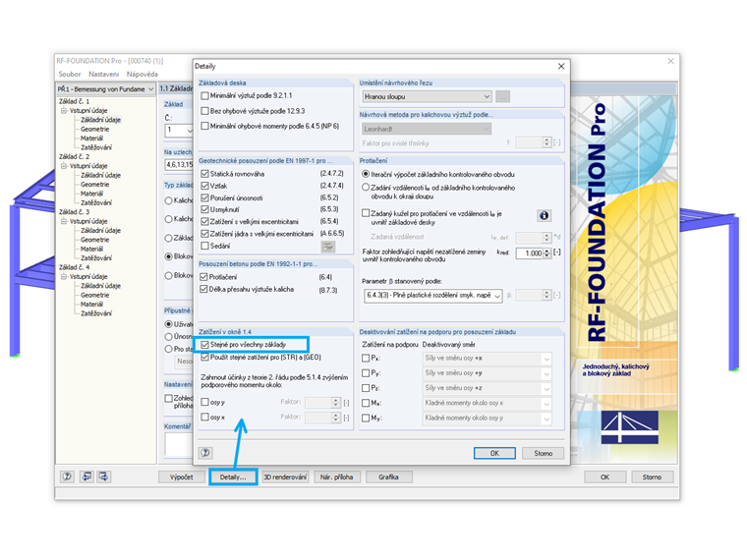Screen dimensions: 747x560
Task: Toggle Použít stejné zatížení pro (STR) a (GEO)
Action: tap(204, 358)
